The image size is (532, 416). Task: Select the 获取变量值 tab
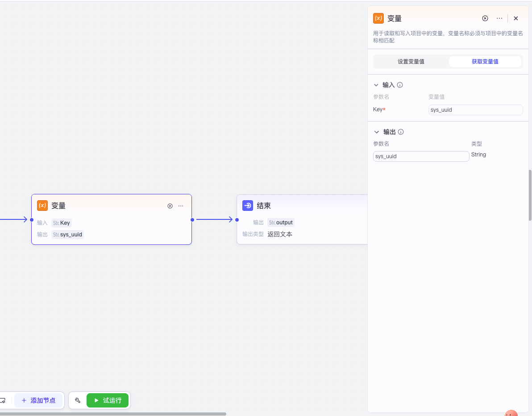pyautogui.click(x=485, y=62)
